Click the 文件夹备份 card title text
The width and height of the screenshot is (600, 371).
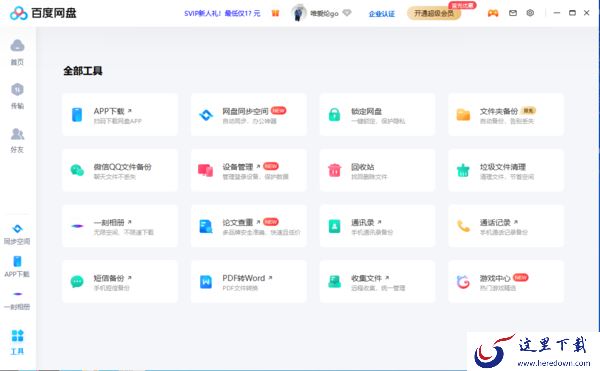coord(499,111)
